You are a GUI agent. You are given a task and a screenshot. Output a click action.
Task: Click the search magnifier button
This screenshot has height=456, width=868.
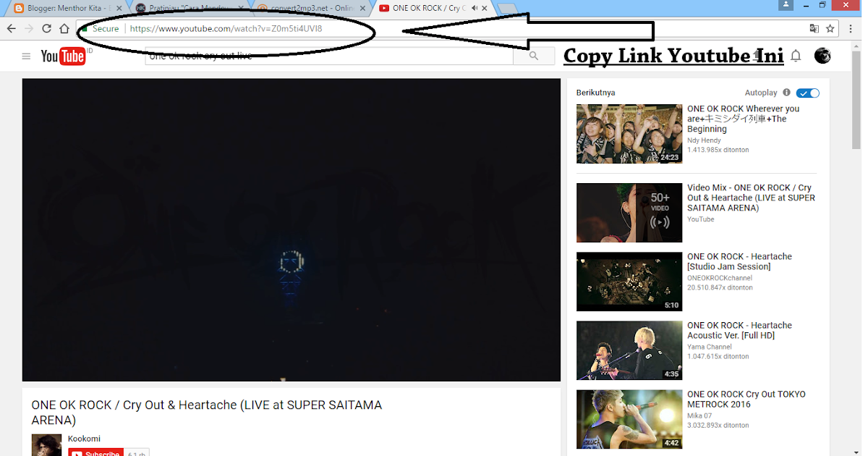534,56
